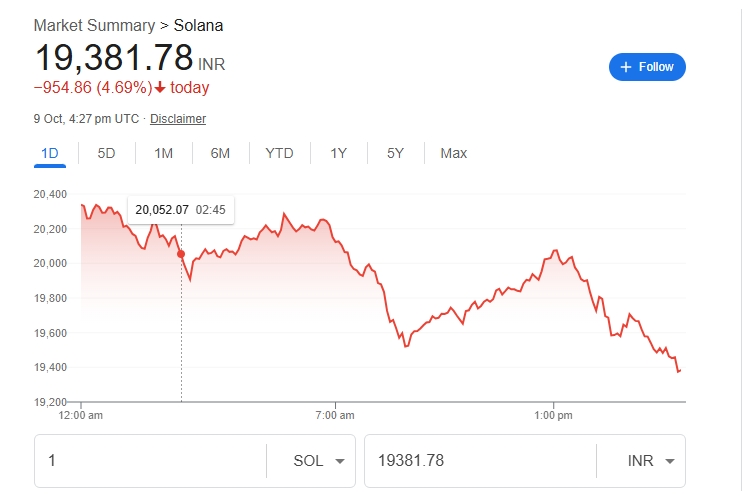The image size is (742, 491).
Task: Select the 5Y range tab
Action: [x=395, y=153]
